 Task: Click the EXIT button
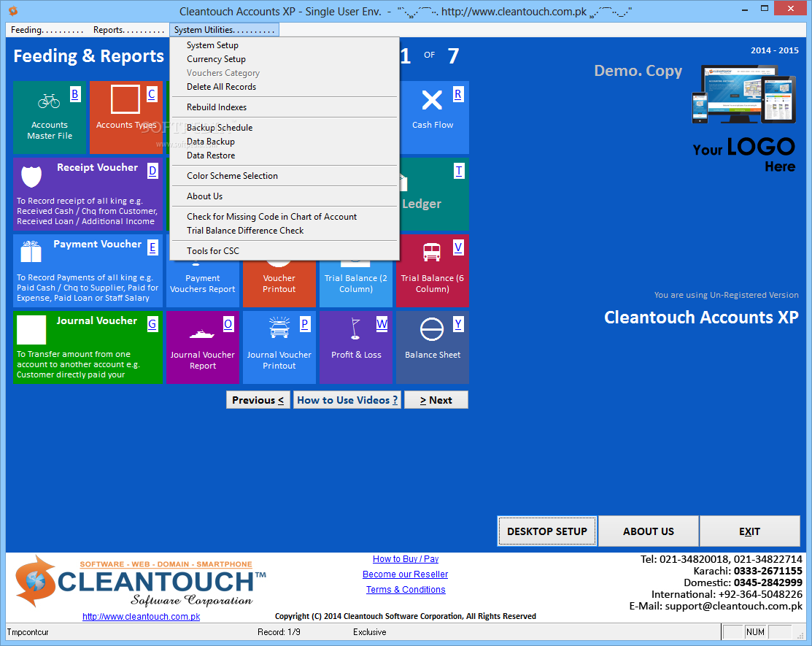(x=749, y=531)
